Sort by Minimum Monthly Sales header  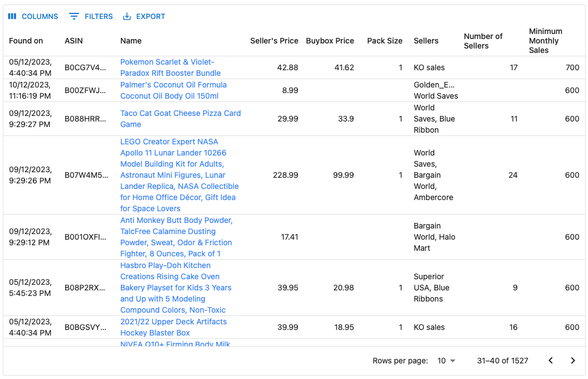(545, 41)
